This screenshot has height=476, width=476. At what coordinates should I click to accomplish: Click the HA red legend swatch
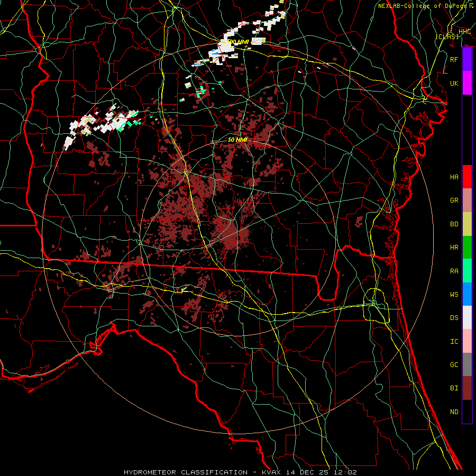tap(467, 177)
